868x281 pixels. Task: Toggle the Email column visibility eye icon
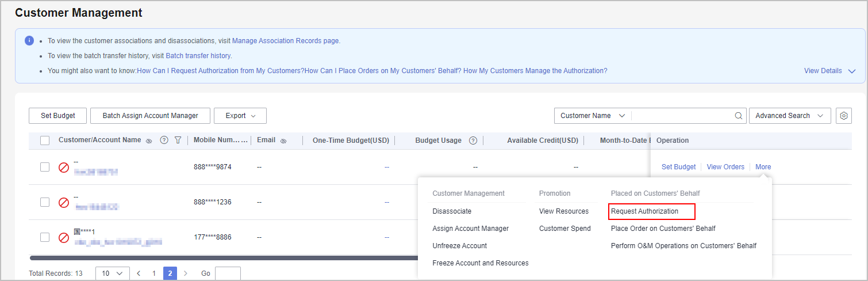coord(283,140)
